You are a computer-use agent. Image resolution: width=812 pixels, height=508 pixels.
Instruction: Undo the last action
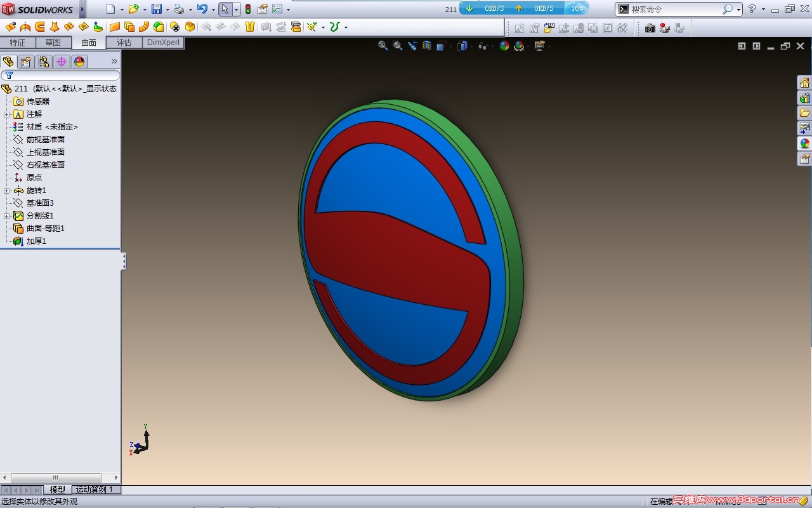coord(202,9)
